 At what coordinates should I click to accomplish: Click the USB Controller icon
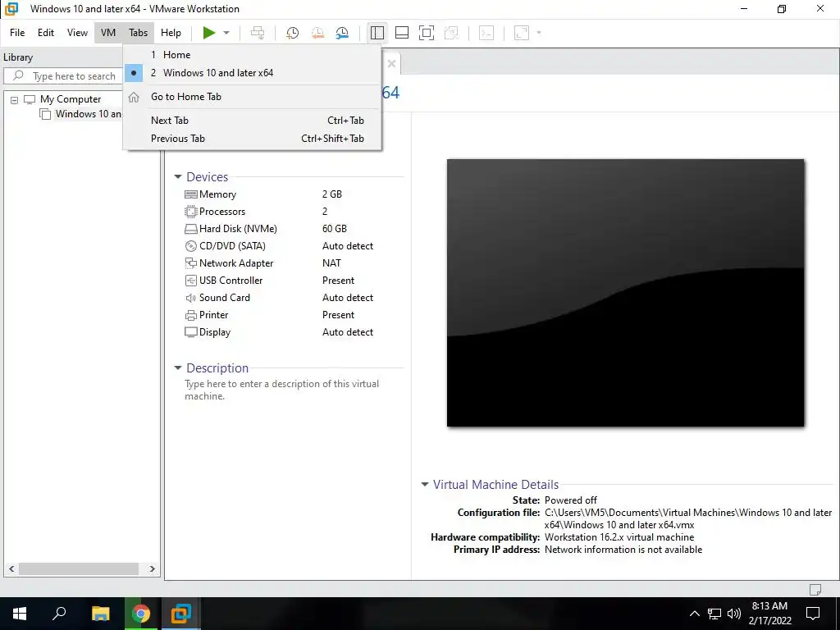[190, 281]
